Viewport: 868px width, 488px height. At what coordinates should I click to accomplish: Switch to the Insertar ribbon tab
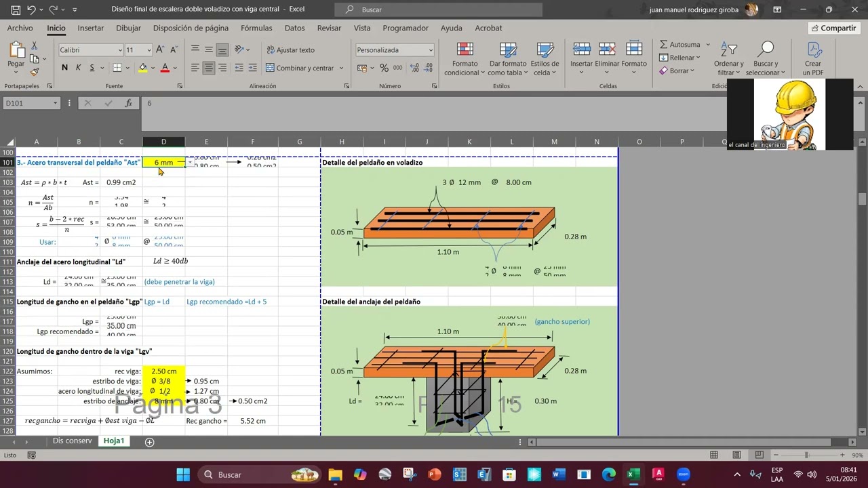click(91, 28)
